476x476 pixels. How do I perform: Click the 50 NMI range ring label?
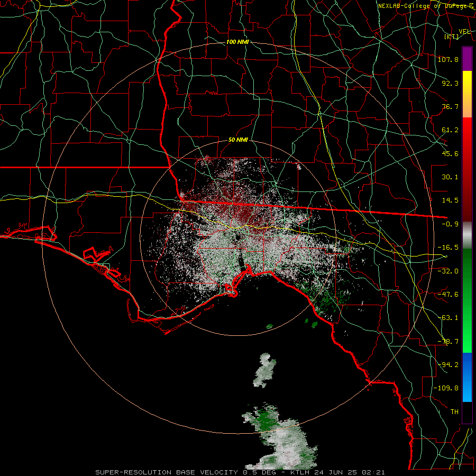click(238, 140)
